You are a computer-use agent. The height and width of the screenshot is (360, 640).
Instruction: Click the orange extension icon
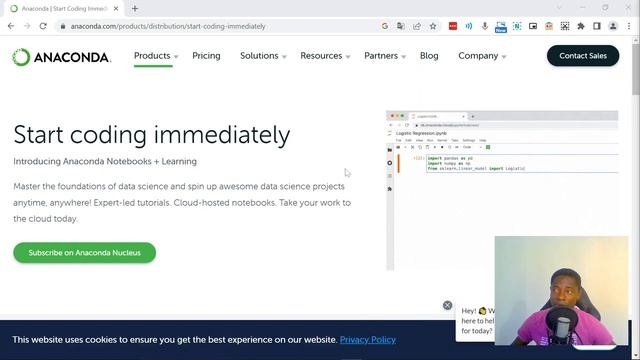[549, 26]
